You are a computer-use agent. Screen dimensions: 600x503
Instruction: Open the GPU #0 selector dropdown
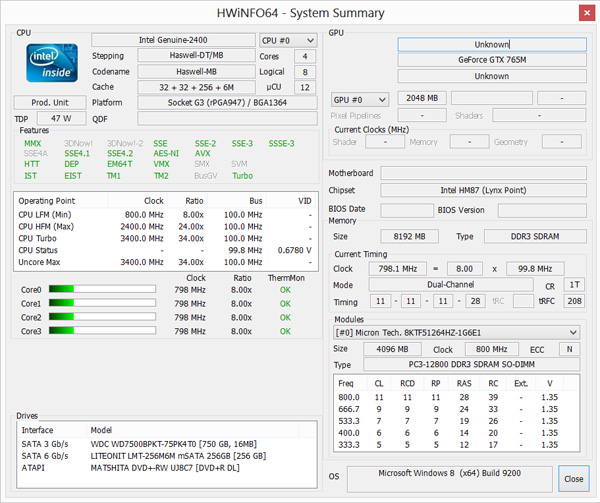coord(360,100)
